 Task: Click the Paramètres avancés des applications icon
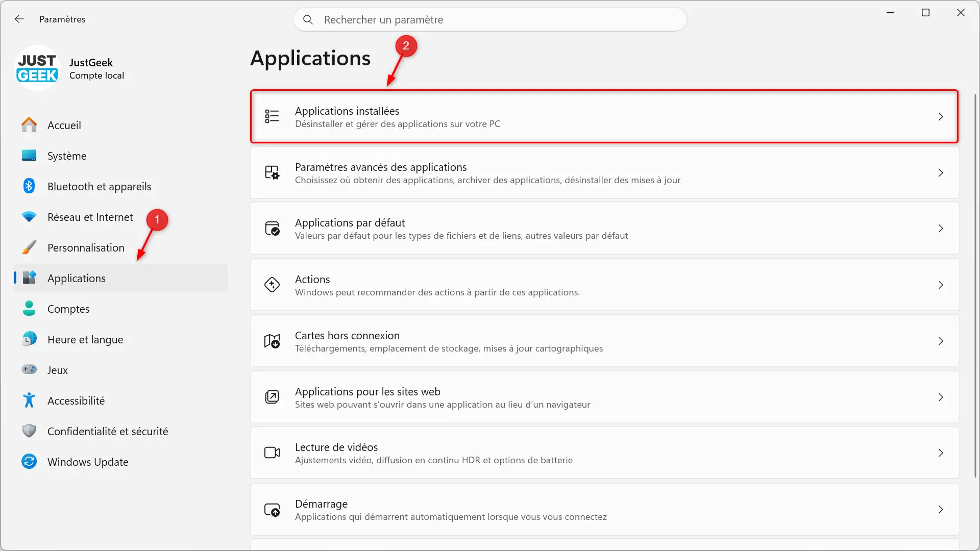[x=272, y=172]
